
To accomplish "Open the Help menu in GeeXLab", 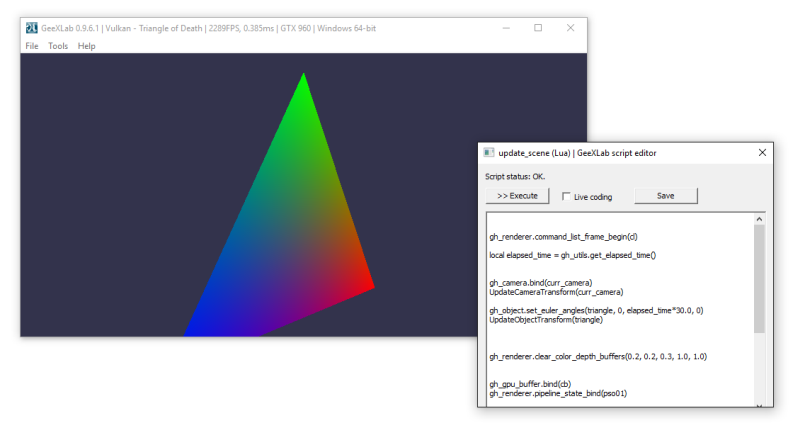I will 86,46.
